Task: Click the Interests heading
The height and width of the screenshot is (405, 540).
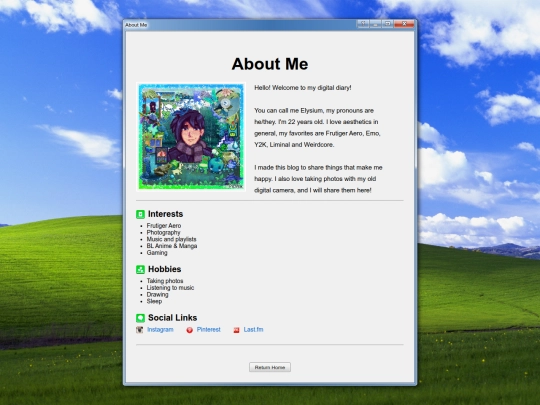Action: pyautogui.click(x=165, y=214)
